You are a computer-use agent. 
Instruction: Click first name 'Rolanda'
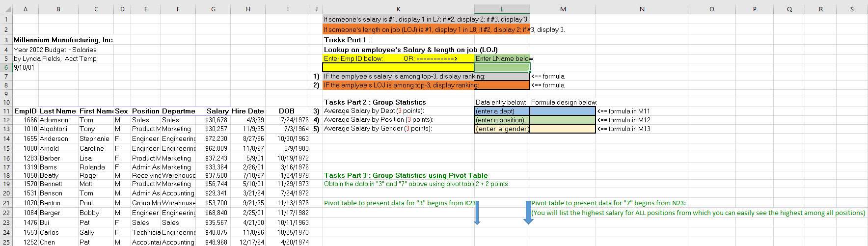coord(92,167)
